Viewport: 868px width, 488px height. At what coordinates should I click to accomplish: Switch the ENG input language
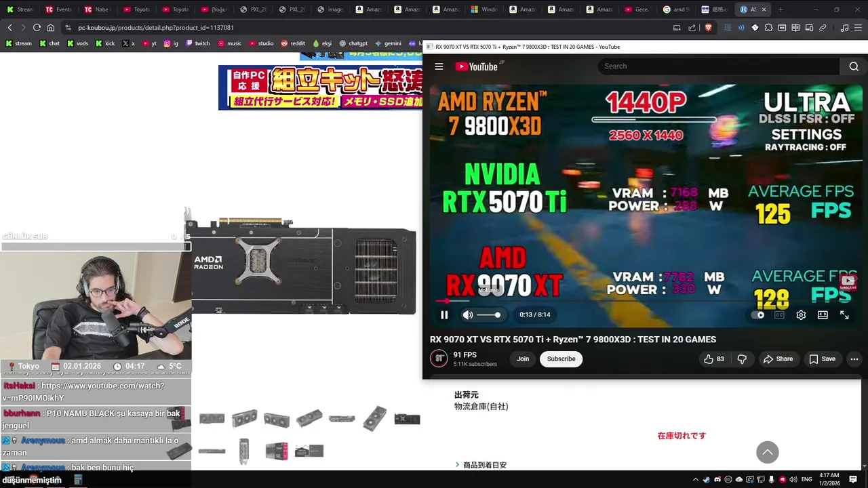pyautogui.click(x=806, y=479)
